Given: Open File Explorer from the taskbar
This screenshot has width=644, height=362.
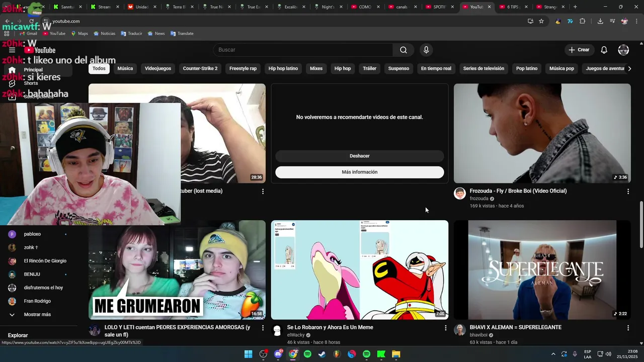Looking at the screenshot, I should click(396, 354).
